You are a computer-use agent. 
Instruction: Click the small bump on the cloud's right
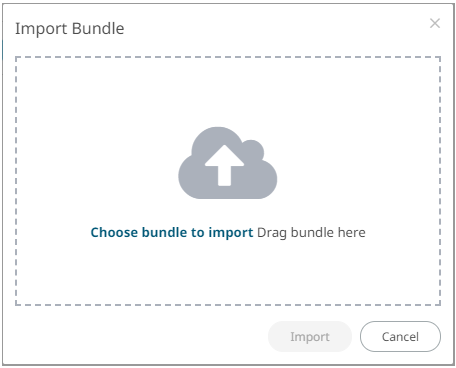[x=253, y=149]
